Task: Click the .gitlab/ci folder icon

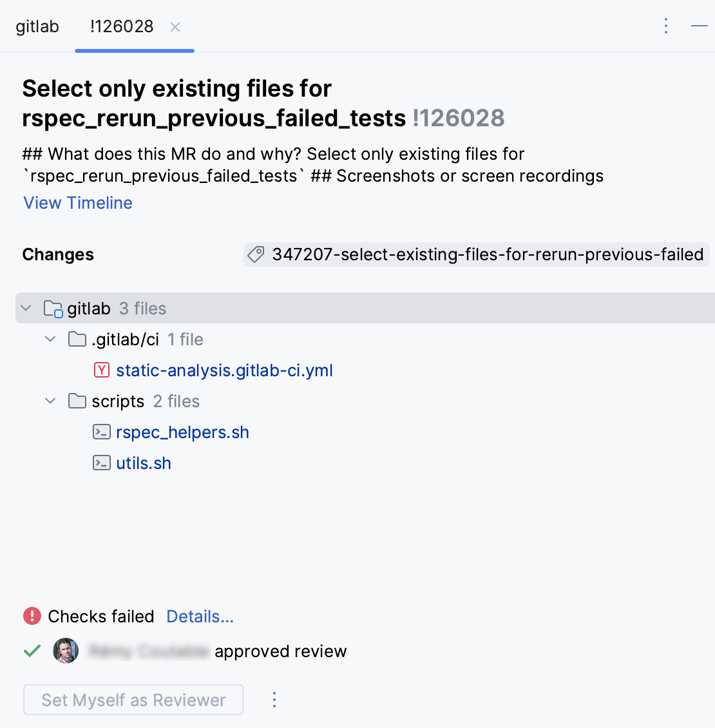Action: tap(77, 339)
